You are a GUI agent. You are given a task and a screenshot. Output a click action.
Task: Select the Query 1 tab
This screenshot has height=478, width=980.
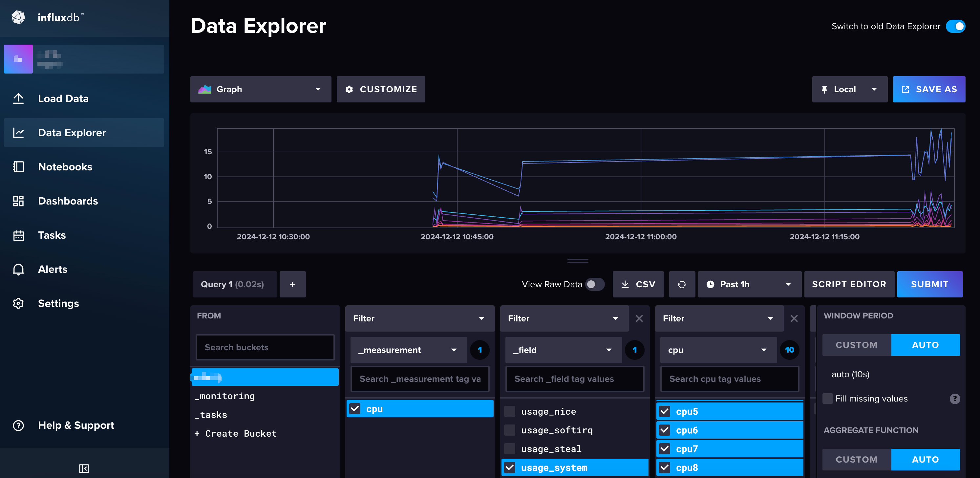tap(234, 284)
